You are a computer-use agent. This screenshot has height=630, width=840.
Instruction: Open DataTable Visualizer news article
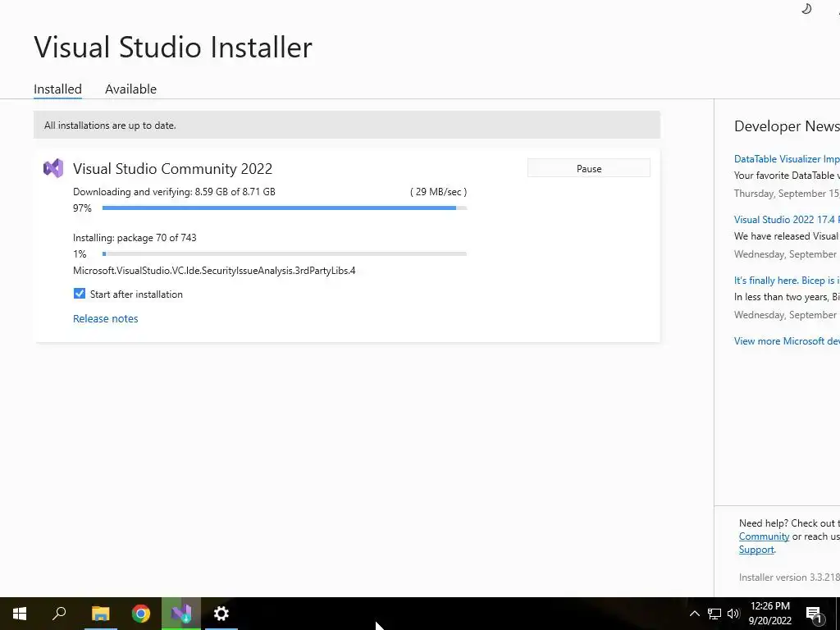(787, 158)
